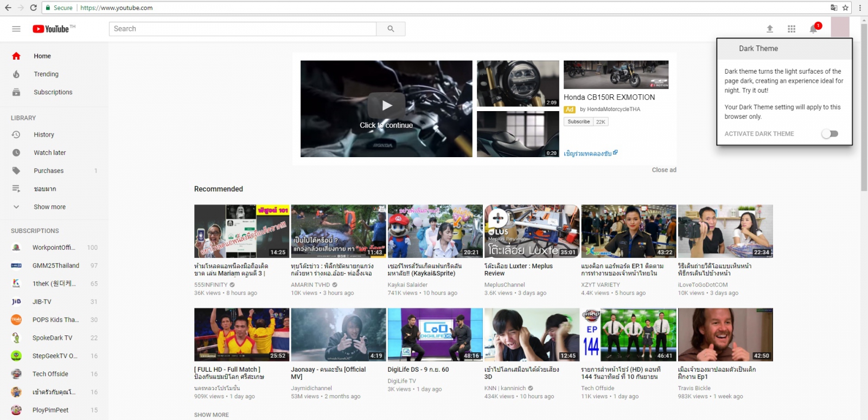Open History in the sidebar
The image size is (868, 420).
(x=44, y=134)
